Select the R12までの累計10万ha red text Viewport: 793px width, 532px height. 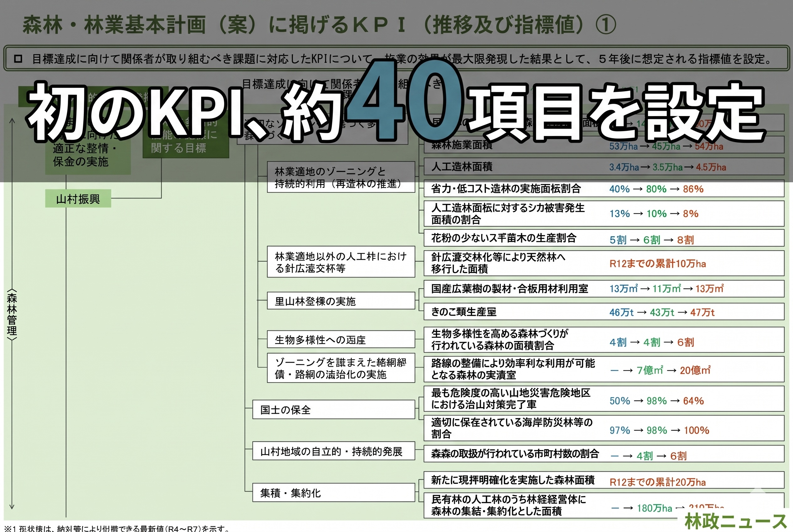pos(657,263)
